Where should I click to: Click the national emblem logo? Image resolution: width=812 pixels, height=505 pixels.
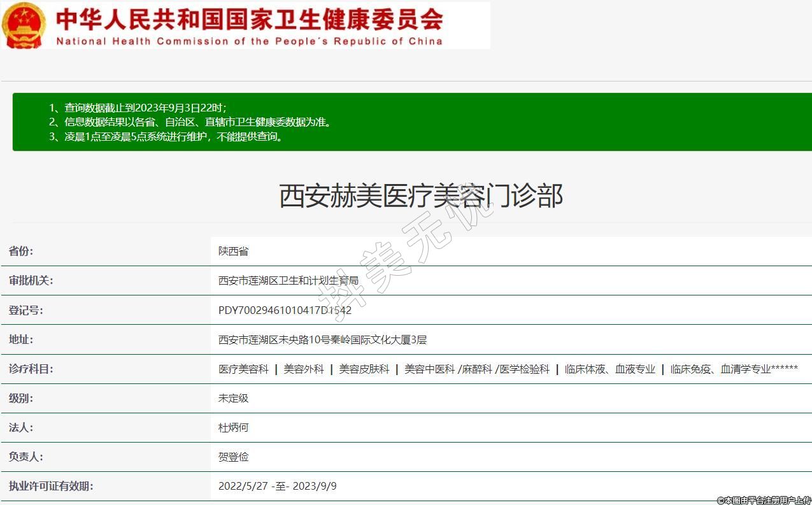pos(24,25)
